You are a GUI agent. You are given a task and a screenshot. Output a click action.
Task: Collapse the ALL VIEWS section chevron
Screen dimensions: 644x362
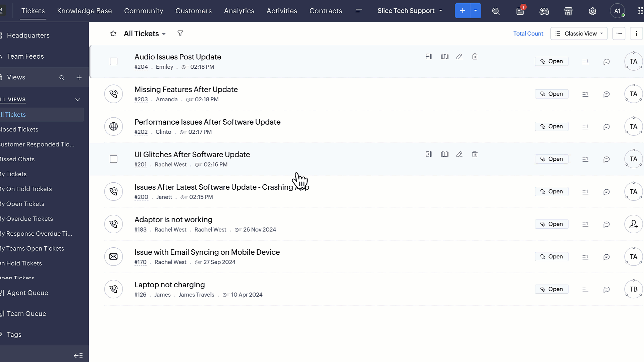(78, 100)
